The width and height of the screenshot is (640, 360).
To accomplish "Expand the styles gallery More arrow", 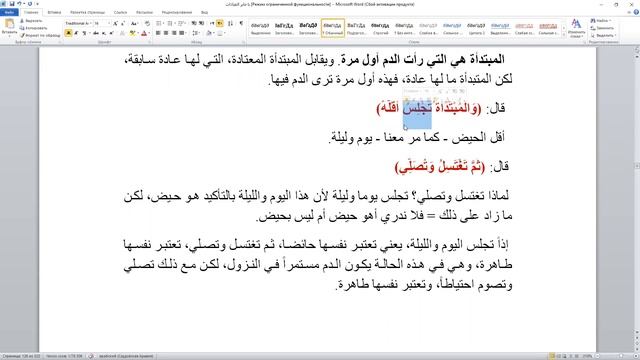I will click(x=564, y=36).
